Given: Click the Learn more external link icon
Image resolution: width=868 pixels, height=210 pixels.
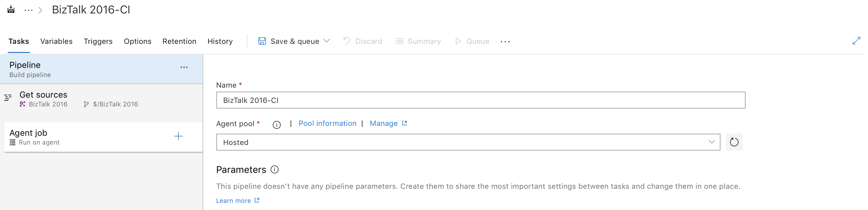Looking at the screenshot, I should click(257, 200).
